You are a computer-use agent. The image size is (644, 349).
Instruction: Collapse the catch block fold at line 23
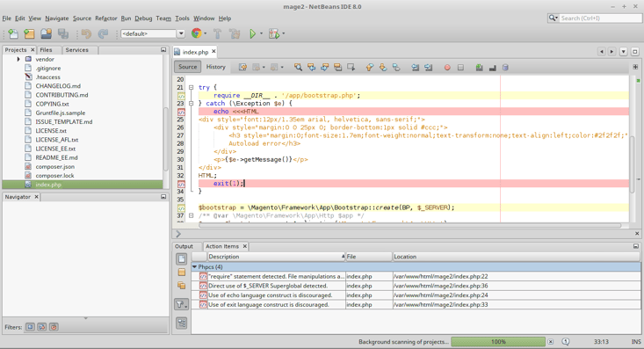coord(191,103)
